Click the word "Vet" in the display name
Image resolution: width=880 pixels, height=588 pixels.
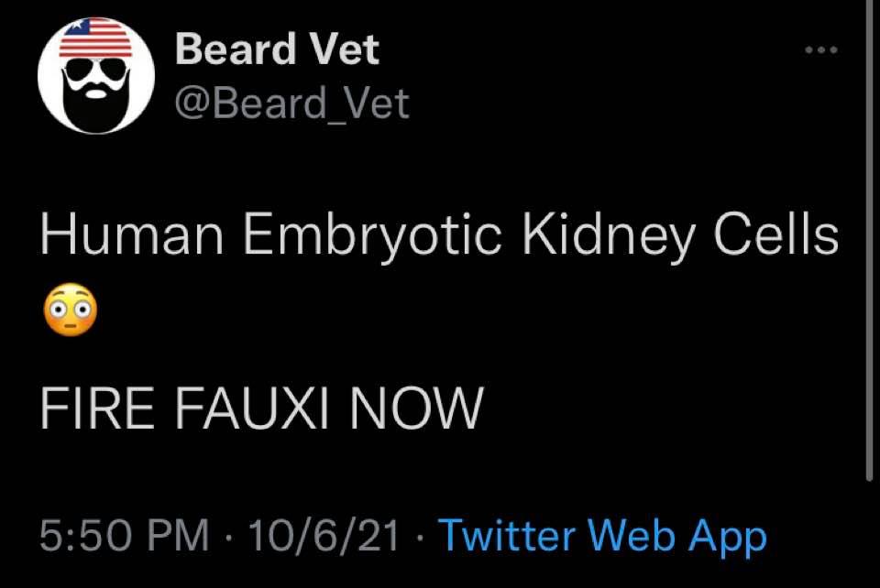pyautogui.click(x=344, y=49)
